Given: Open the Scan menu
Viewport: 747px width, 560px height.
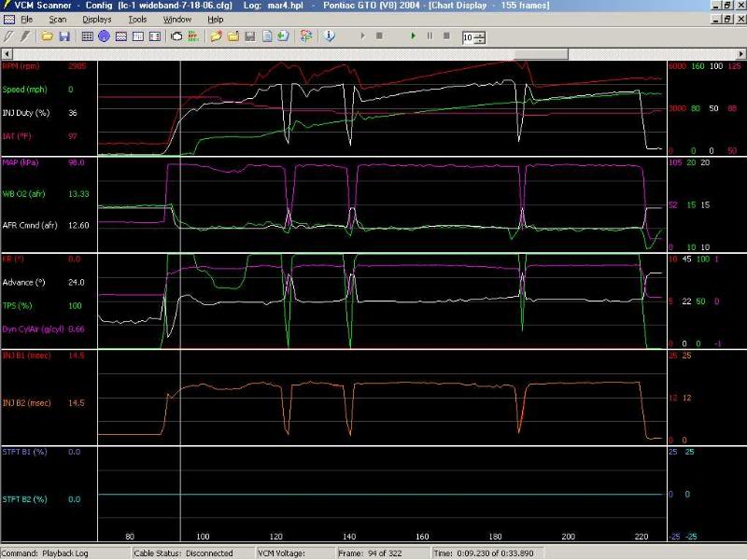Looking at the screenshot, I should coord(58,19).
